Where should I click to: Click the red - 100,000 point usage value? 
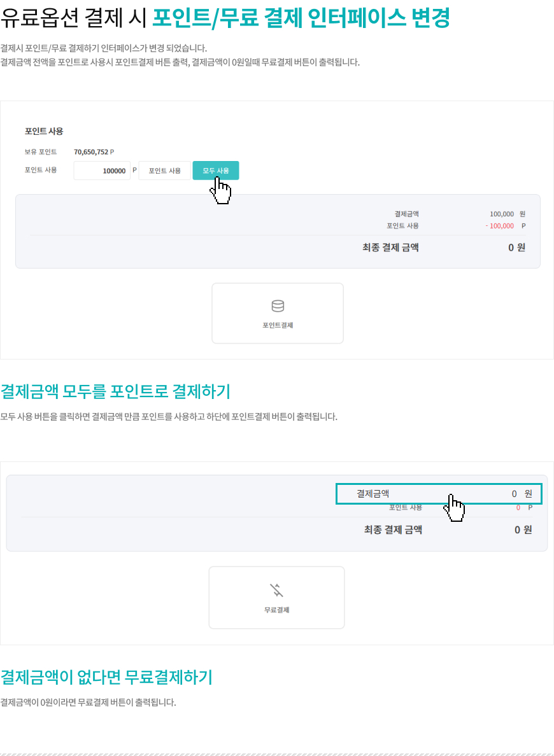click(x=500, y=226)
